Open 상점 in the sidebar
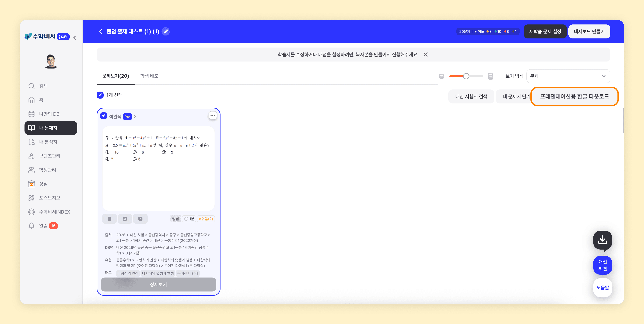644x324 pixels. coord(51,184)
